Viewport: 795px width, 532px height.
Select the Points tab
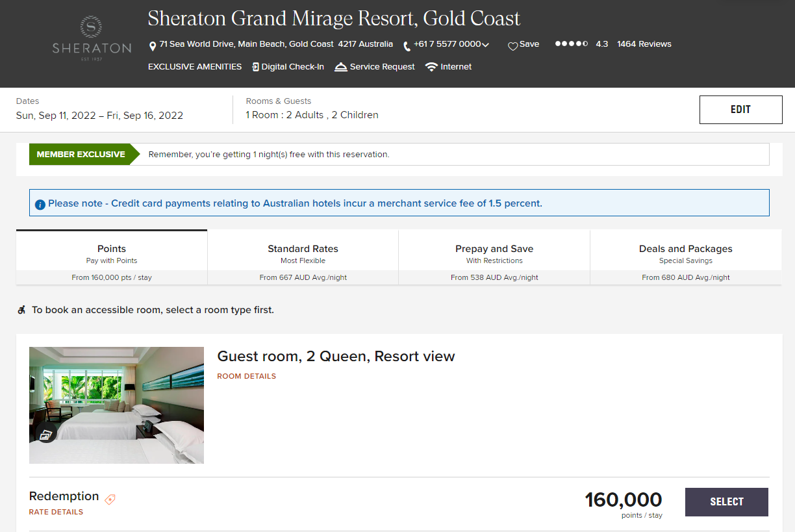pos(112,257)
